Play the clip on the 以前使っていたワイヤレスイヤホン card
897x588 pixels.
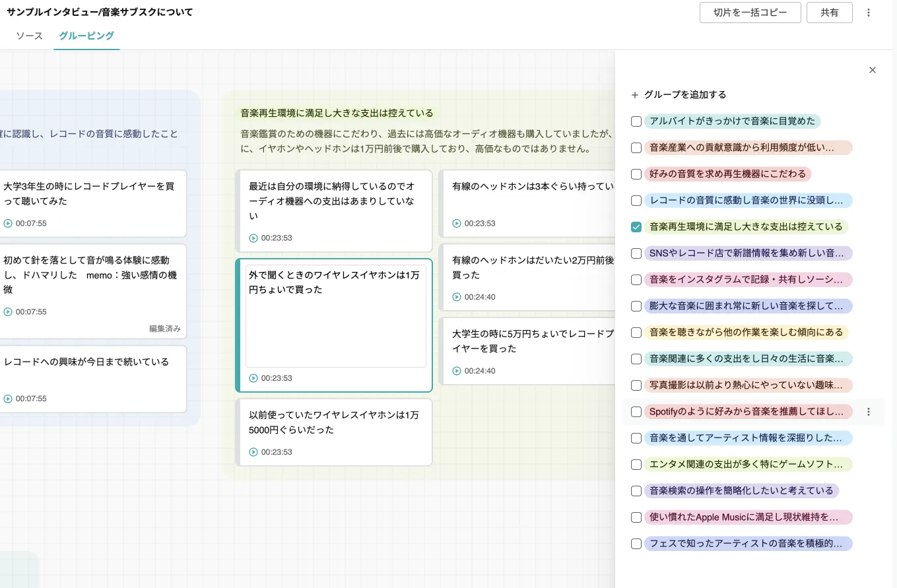(253, 452)
